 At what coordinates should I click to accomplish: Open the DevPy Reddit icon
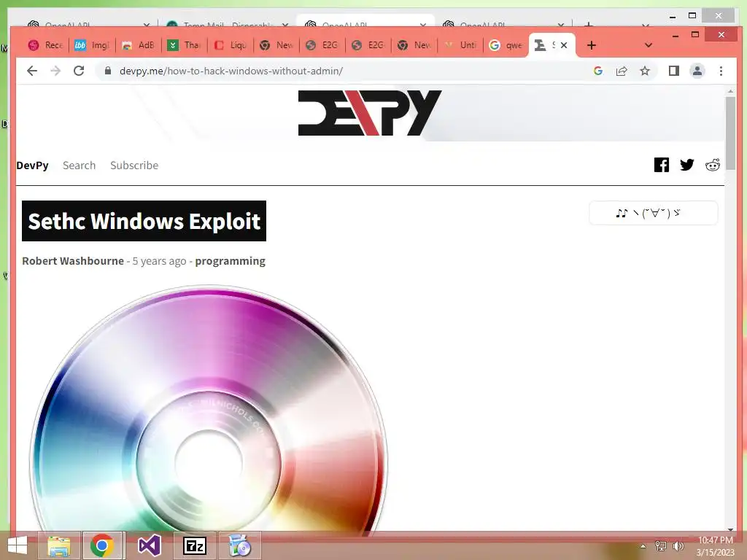coord(713,165)
